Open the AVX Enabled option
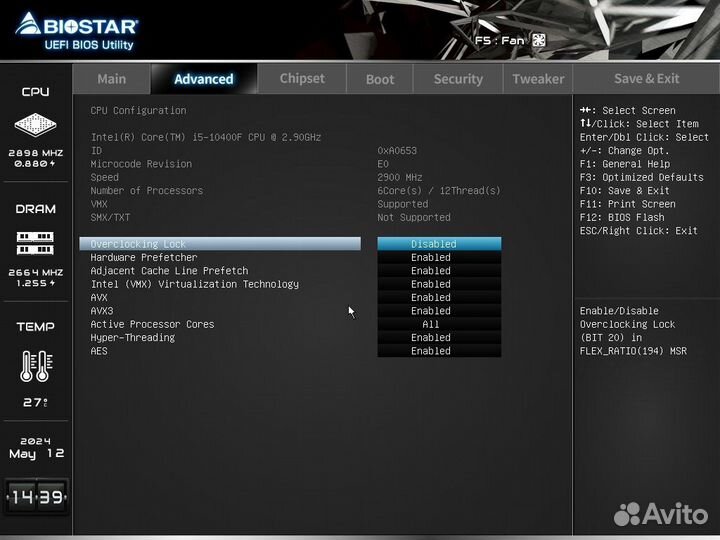 [x=439, y=297]
